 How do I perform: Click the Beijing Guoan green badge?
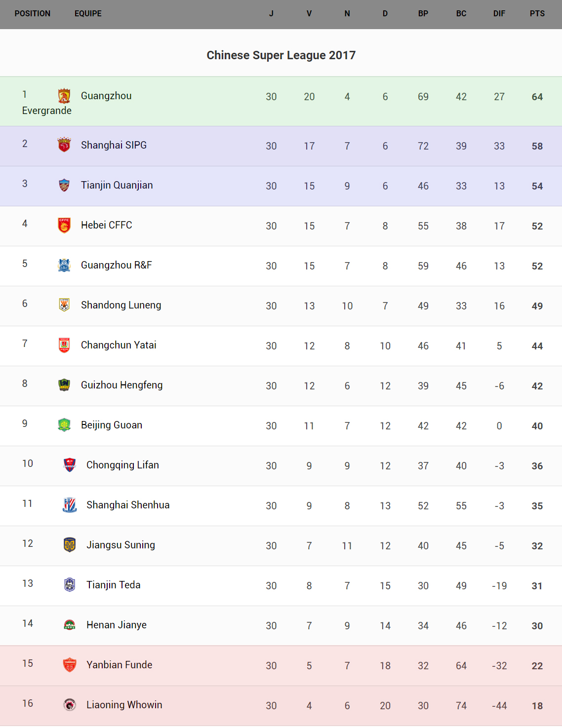pos(64,425)
